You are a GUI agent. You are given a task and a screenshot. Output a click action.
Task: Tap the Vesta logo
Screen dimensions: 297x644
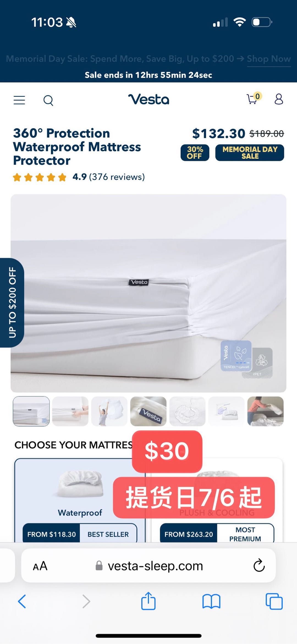pyautogui.click(x=148, y=100)
